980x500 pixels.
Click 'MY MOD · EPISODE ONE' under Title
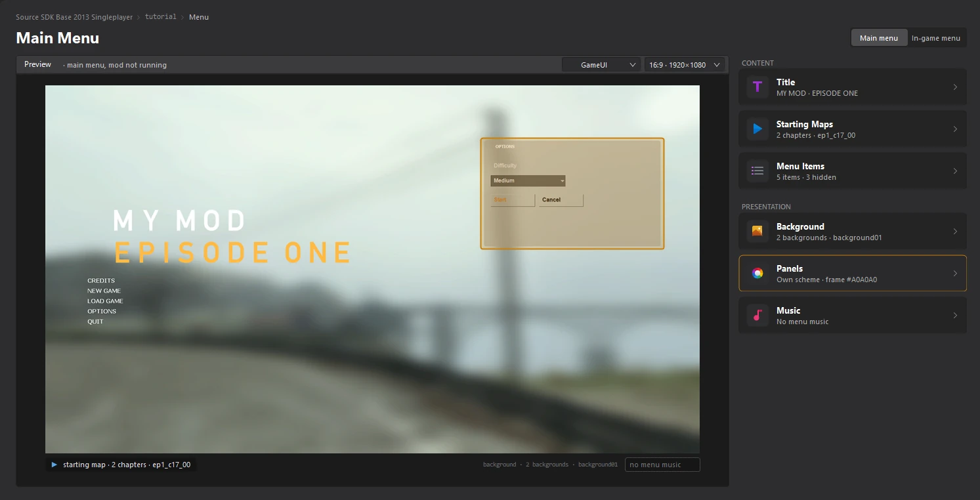817,94
